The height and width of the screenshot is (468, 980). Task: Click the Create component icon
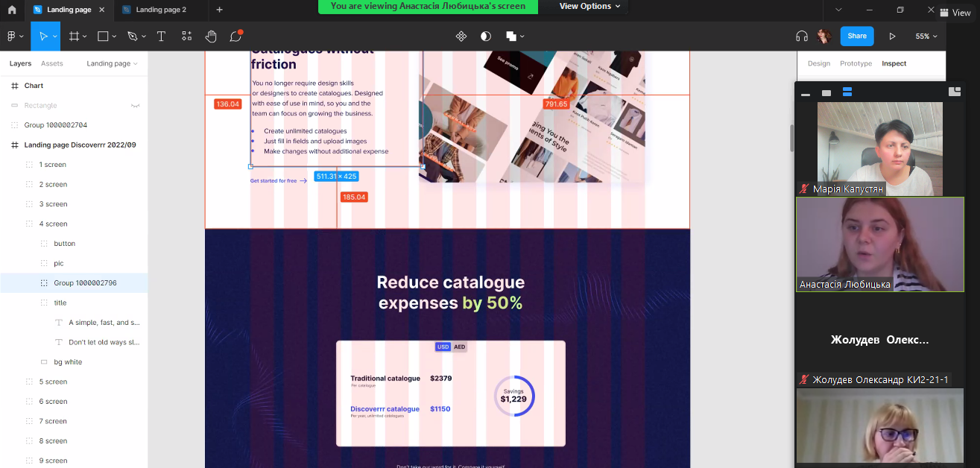click(x=461, y=36)
